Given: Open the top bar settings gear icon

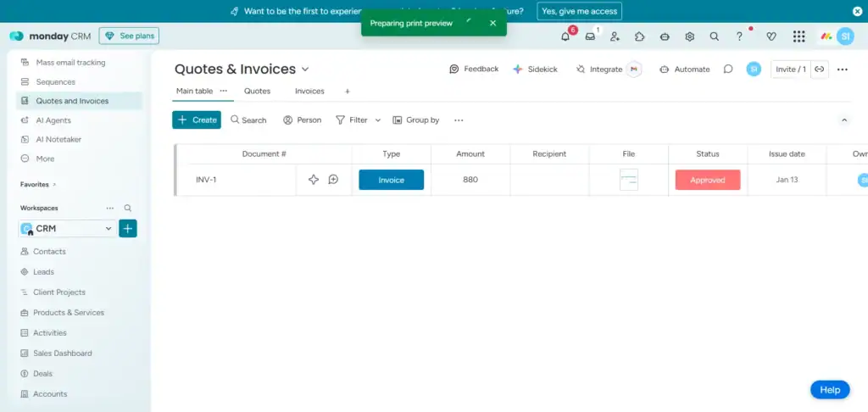Looking at the screenshot, I should pos(690,36).
